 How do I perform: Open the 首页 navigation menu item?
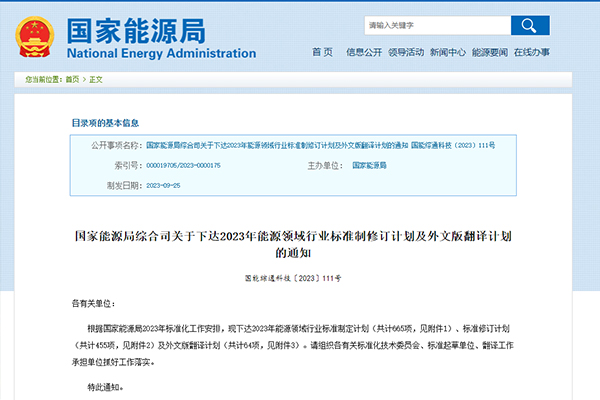321,52
